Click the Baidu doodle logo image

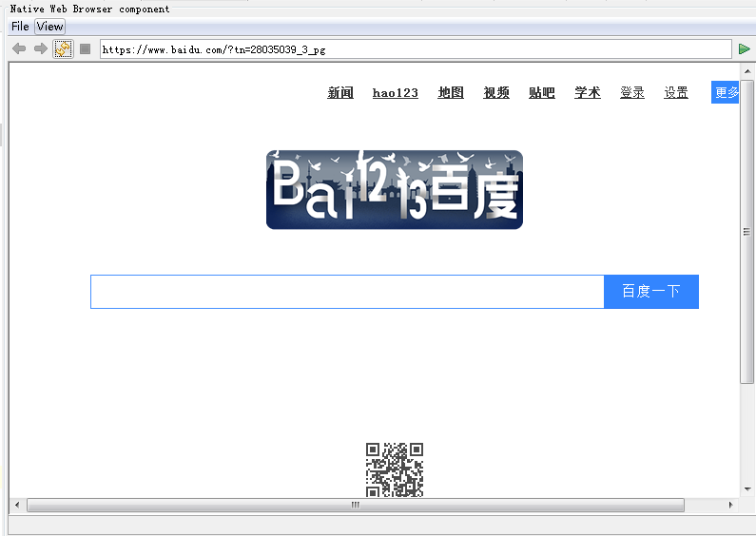(x=395, y=189)
